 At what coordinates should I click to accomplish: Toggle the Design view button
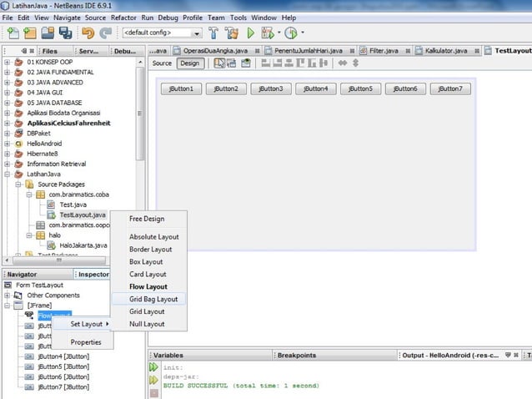click(189, 63)
